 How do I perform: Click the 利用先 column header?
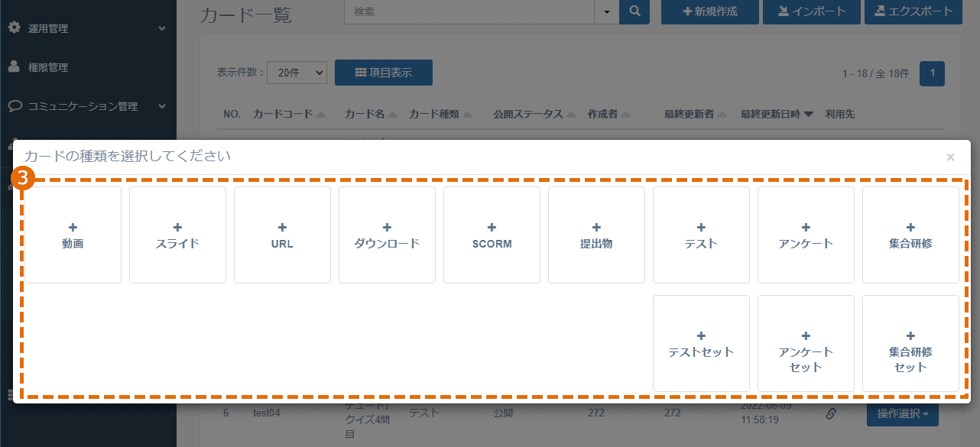tap(840, 114)
